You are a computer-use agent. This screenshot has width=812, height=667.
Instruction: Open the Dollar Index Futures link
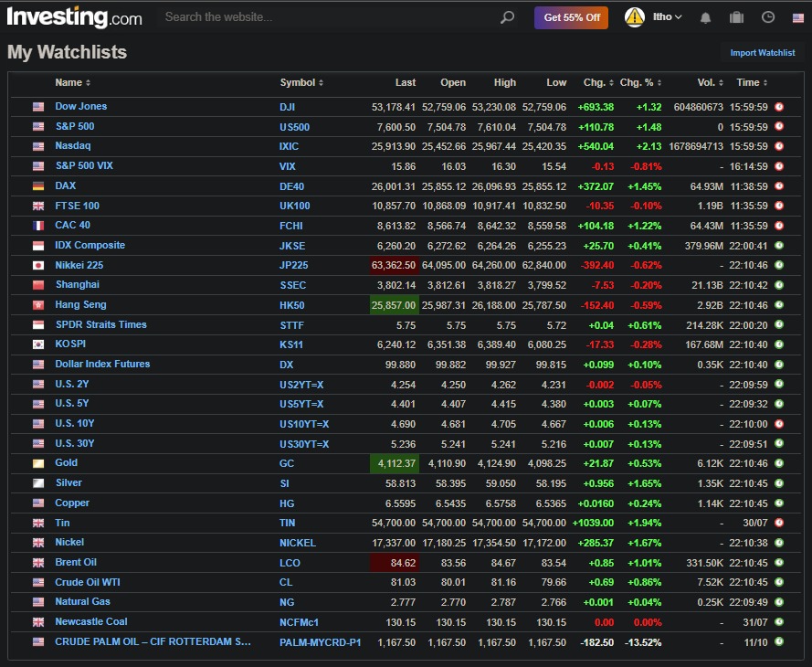point(102,364)
